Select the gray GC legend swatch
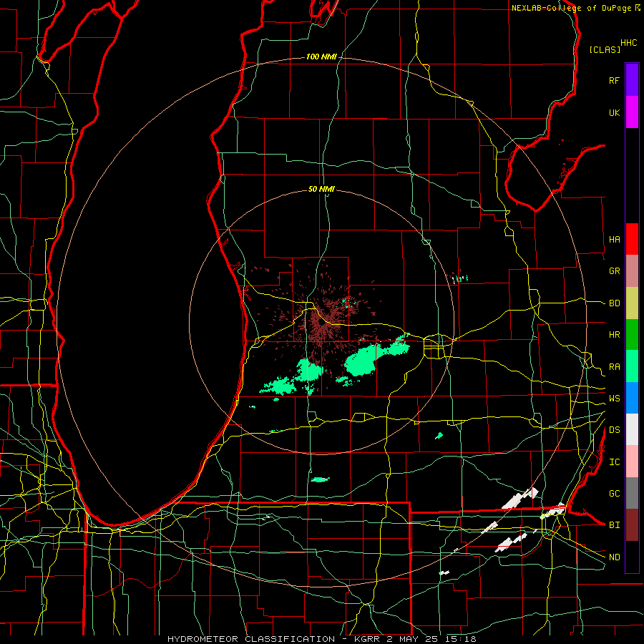This screenshot has height=644, width=644. pyautogui.click(x=632, y=493)
